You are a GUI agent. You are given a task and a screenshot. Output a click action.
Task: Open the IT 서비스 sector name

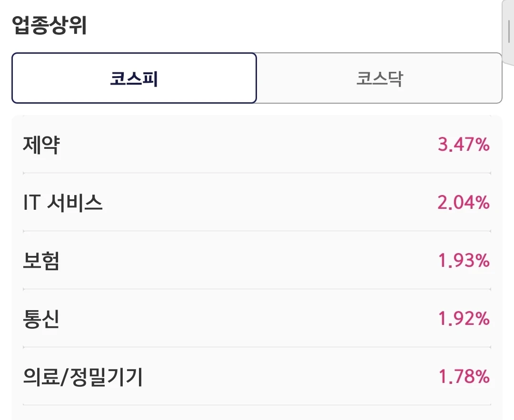(63, 203)
